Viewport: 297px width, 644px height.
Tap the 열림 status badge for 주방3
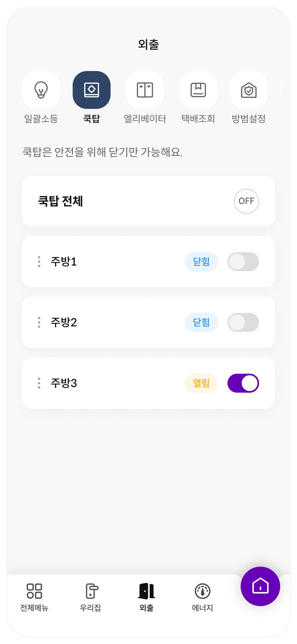pos(201,383)
